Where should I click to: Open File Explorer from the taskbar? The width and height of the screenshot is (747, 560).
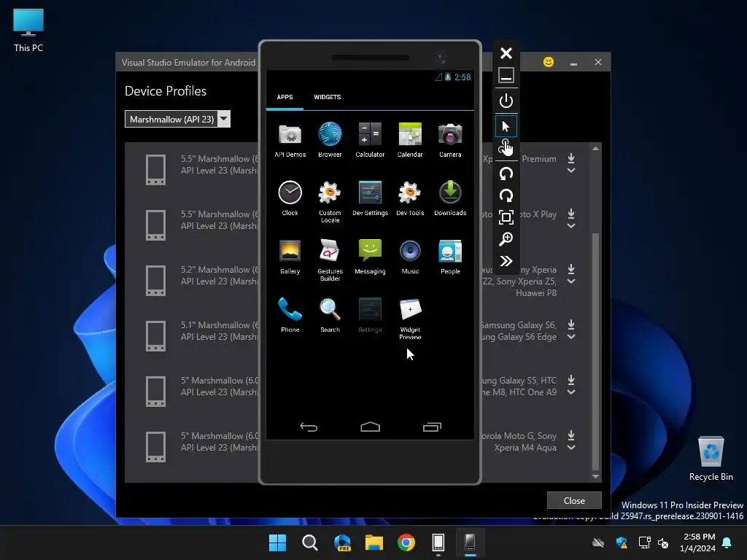tap(374, 542)
